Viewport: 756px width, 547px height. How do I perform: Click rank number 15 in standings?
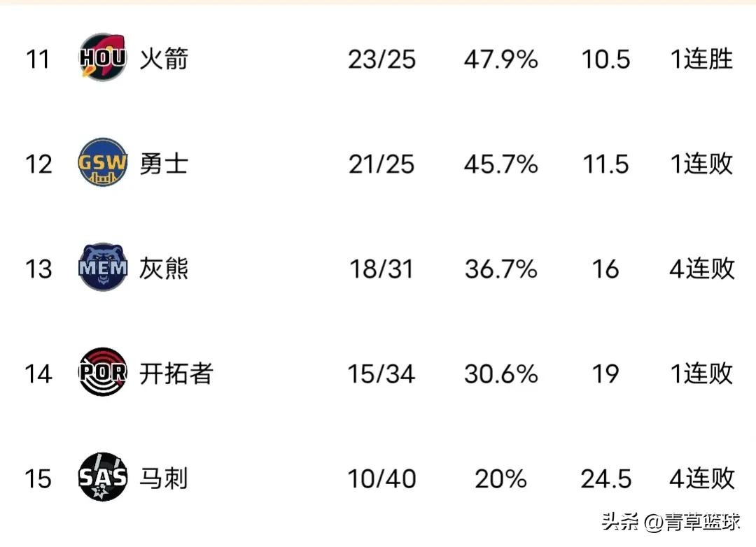tap(38, 479)
